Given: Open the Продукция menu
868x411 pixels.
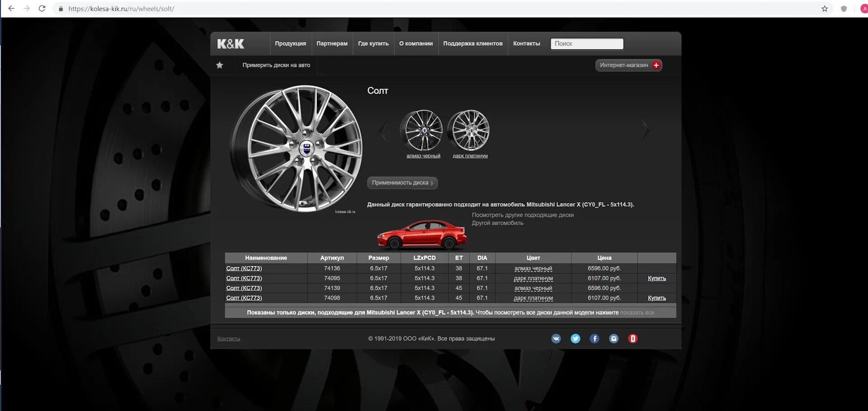Looking at the screenshot, I should (x=291, y=44).
